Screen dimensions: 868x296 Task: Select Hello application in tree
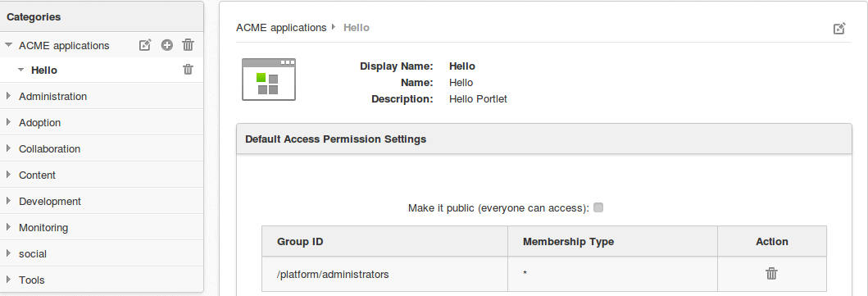coord(44,71)
